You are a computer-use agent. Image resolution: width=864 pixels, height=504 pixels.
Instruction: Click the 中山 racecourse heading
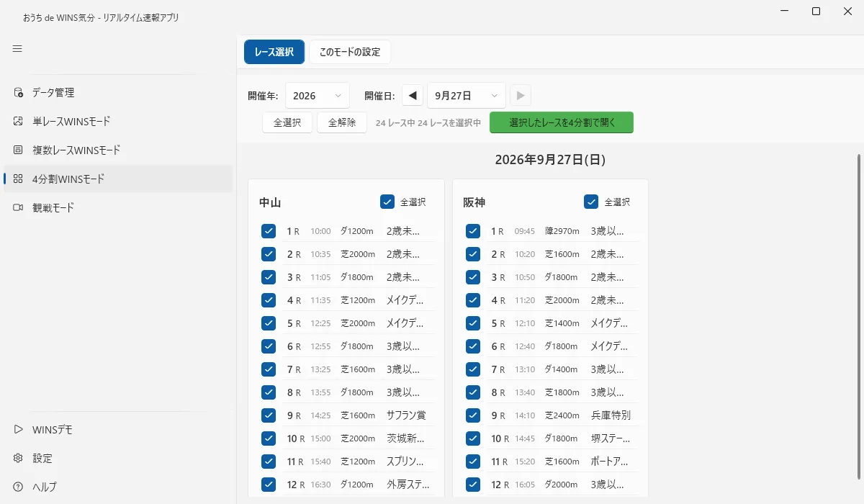pyautogui.click(x=270, y=202)
